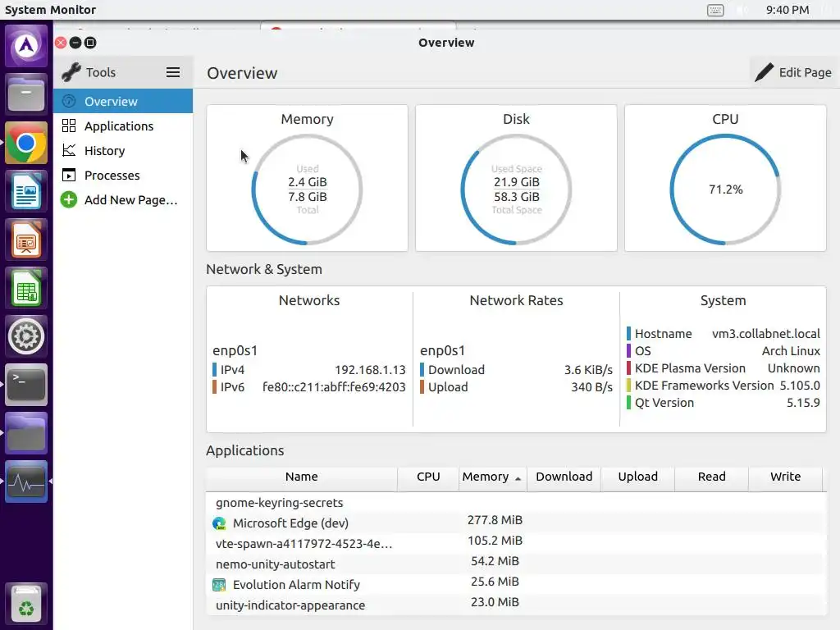This screenshot has height=630, width=840.
Task: Click keyboard indicator in top panel
Action: tap(715, 10)
